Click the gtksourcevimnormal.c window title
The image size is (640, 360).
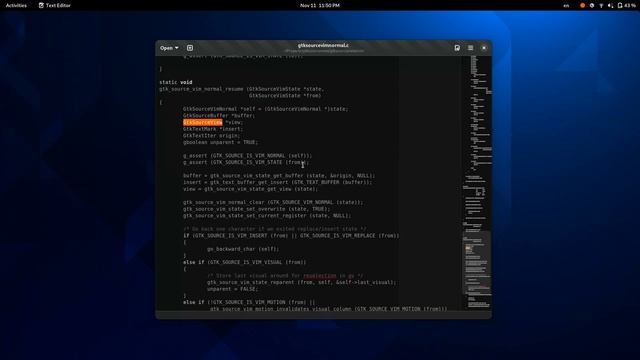(x=323, y=45)
